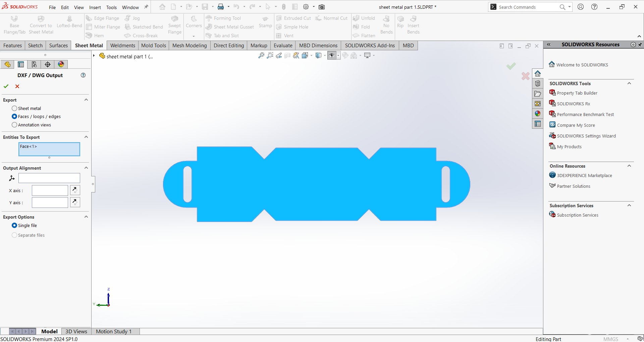The width and height of the screenshot is (644, 342).
Task: Collapse the Entities To Export section
Action: coord(86,137)
